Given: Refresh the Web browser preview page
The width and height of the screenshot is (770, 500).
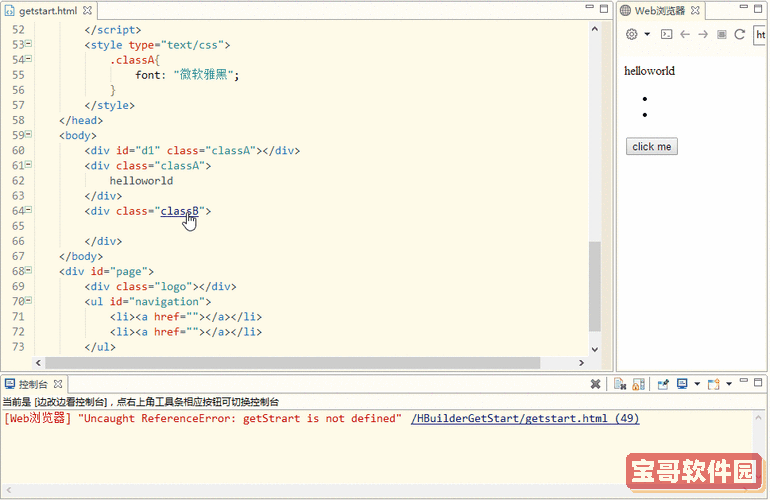Looking at the screenshot, I should pos(740,34).
